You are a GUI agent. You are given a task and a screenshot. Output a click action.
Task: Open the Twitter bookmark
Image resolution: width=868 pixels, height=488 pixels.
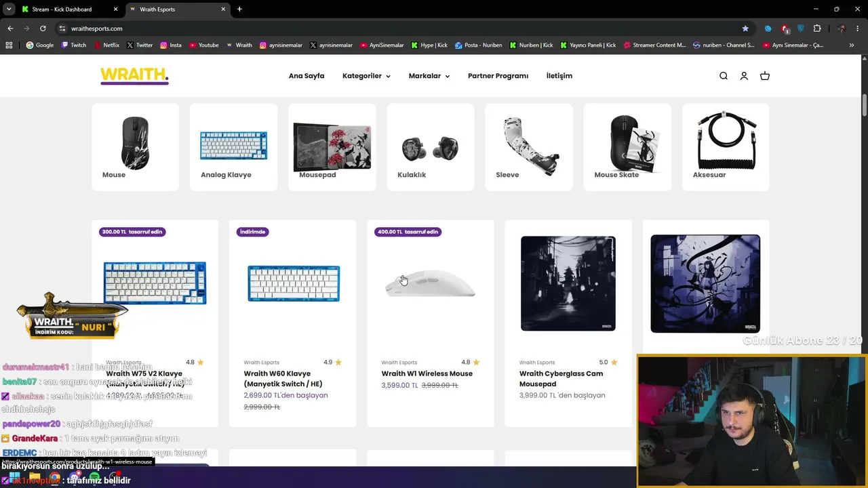click(x=140, y=45)
